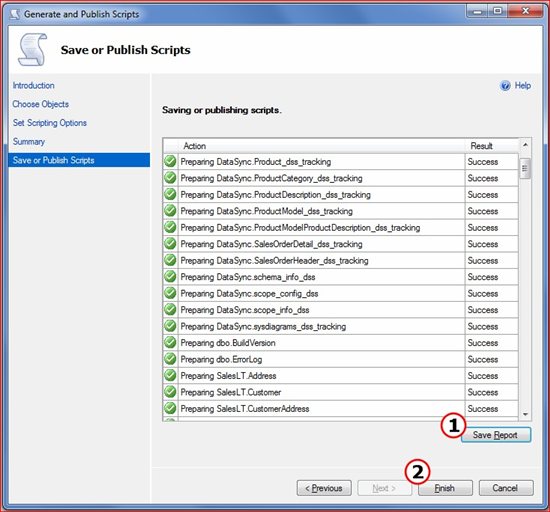Maximize the Generate and Publish Scripts window

tap(498, 11)
